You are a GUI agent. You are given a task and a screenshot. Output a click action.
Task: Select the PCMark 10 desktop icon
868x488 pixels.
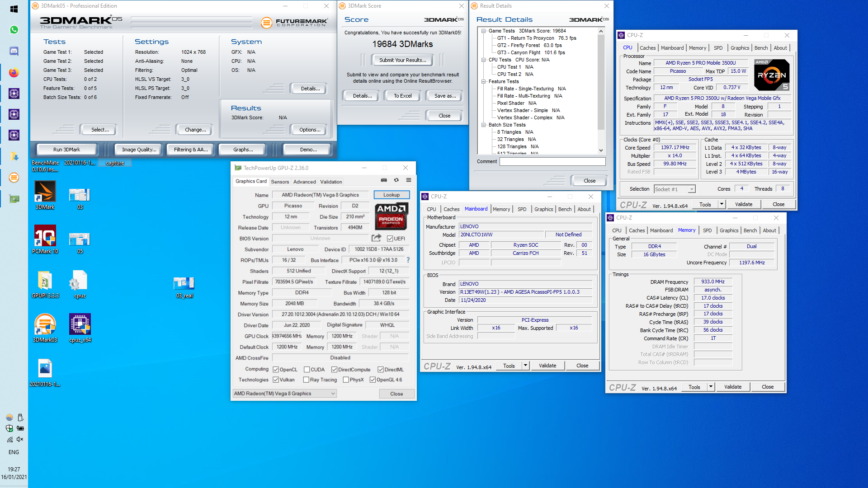(45, 239)
